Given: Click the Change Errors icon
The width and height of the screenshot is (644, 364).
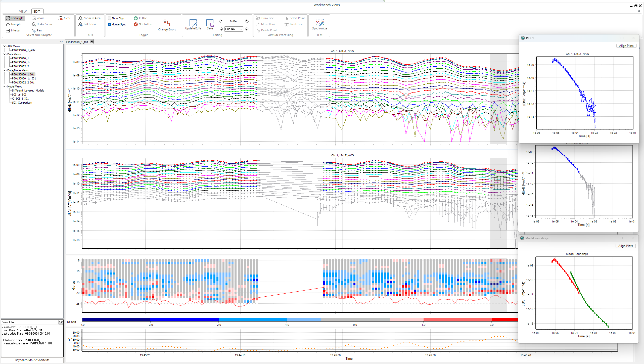Looking at the screenshot, I should pos(167,23).
